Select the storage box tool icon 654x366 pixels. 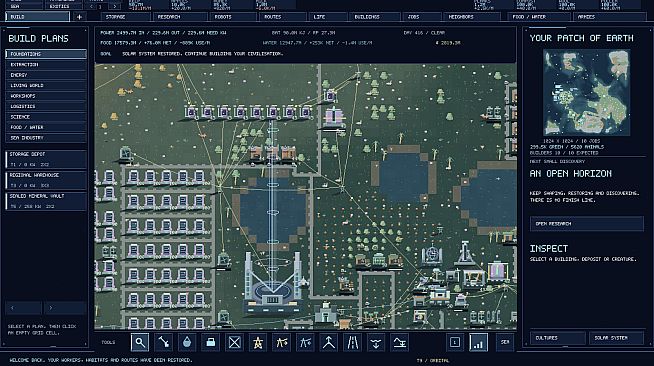click(211, 343)
